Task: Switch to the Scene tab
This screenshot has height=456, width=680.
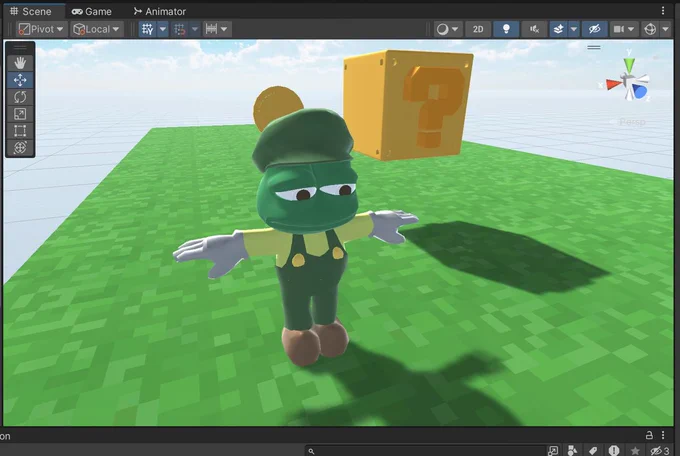Action: [32, 11]
